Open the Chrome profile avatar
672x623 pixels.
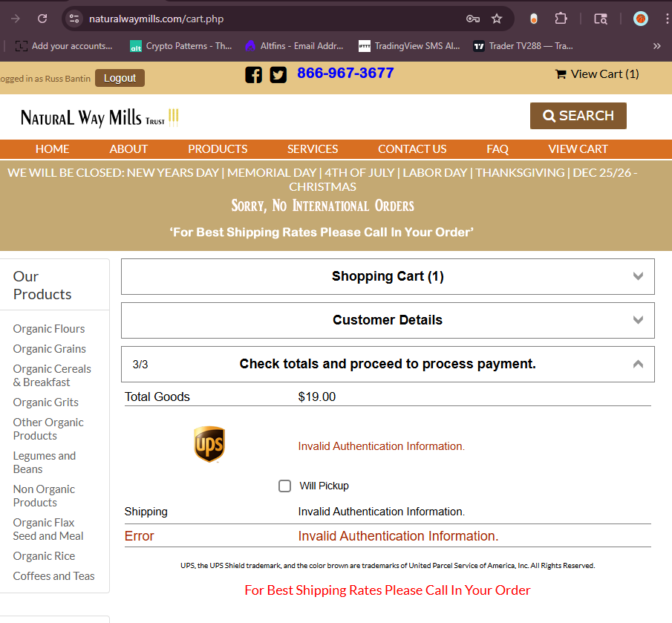(640, 19)
